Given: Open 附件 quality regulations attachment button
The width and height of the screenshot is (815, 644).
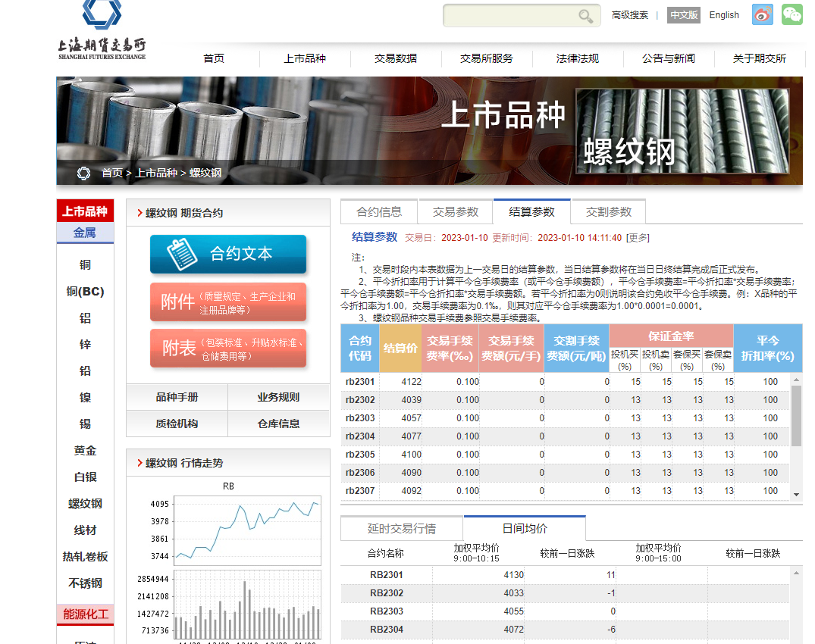Looking at the screenshot, I should tap(228, 302).
